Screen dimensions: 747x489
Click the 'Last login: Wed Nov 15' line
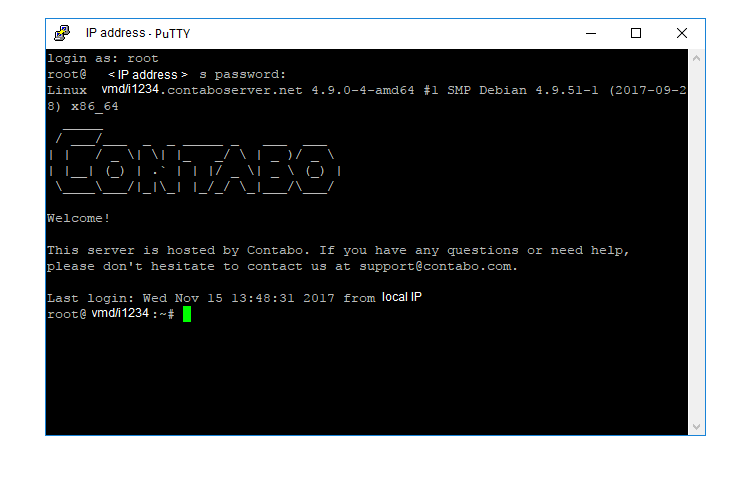pos(234,298)
